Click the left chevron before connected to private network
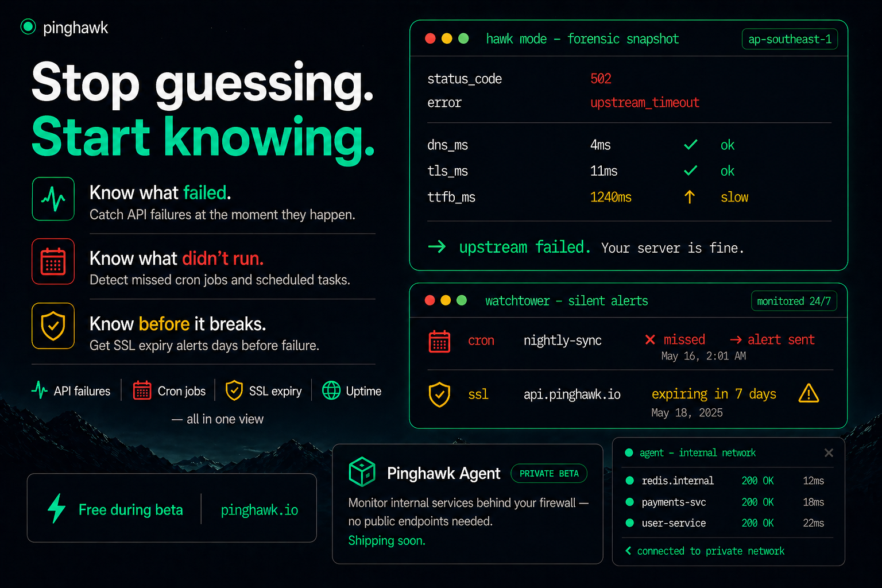 (628, 551)
